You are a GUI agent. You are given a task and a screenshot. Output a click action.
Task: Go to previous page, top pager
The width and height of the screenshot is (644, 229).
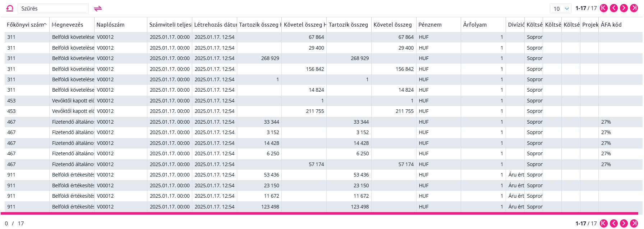[x=614, y=8]
